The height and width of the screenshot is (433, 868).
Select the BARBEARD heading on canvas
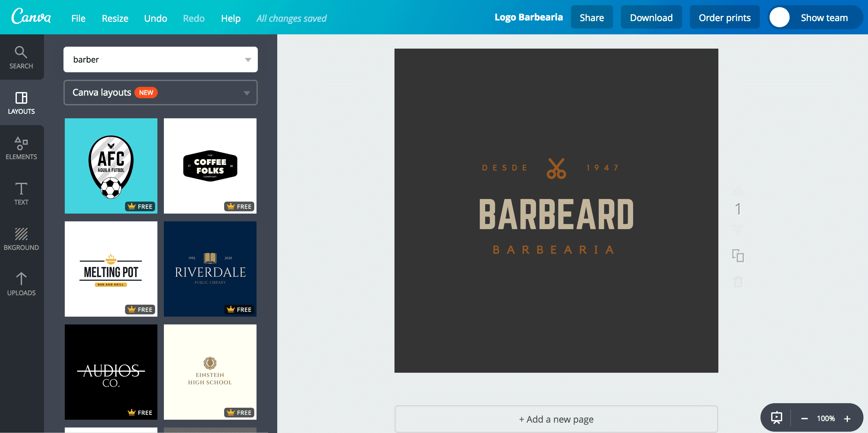coord(556,214)
